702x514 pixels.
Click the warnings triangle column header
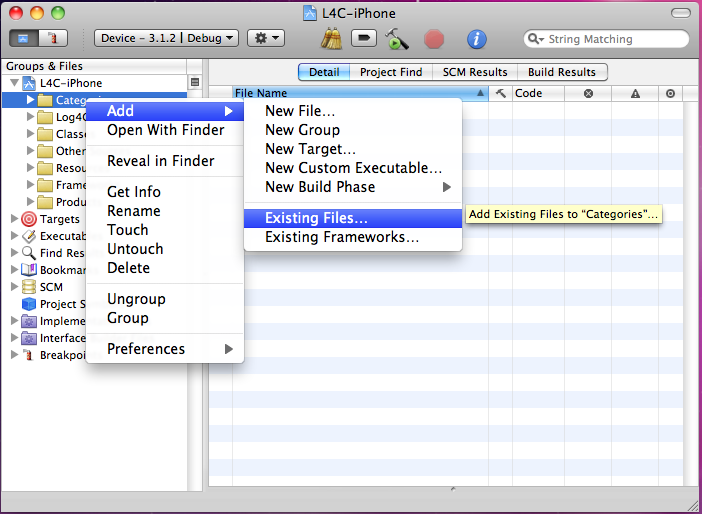click(635, 93)
